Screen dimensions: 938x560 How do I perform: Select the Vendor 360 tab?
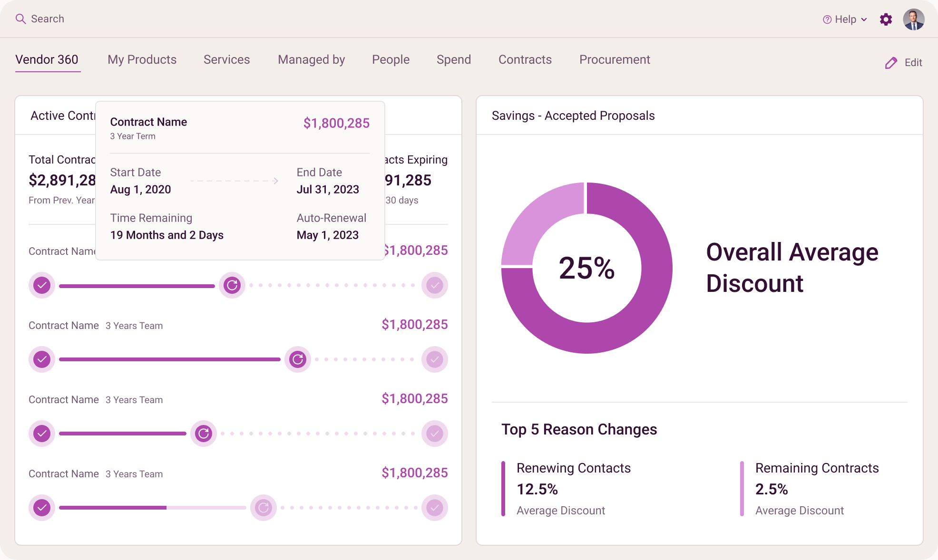(x=47, y=60)
